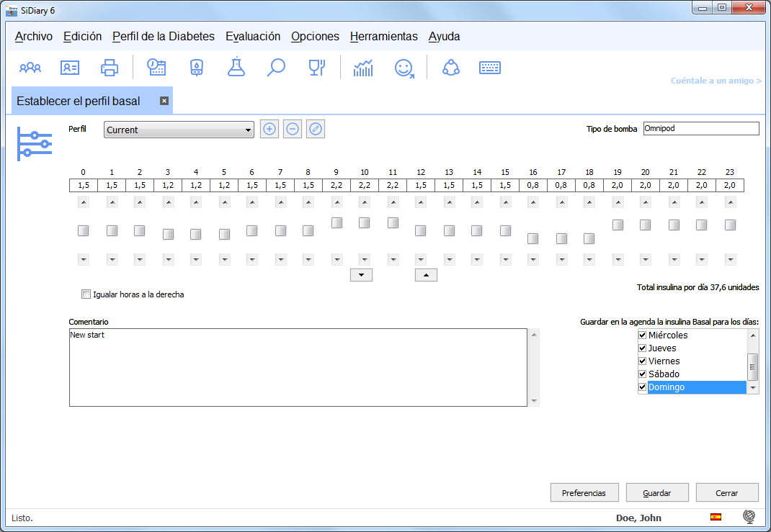Viewport: 771px width, 532px height.
Task: Click the Guardar button
Action: pyautogui.click(x=657, y=493)
